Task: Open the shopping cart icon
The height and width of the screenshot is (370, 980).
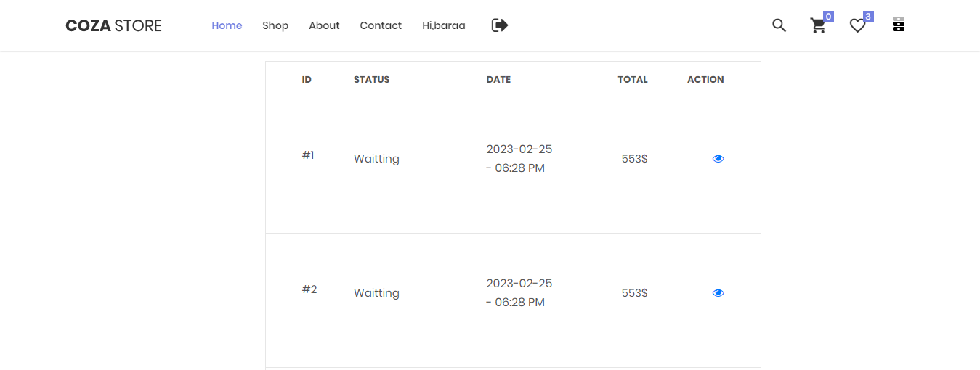Action: click(x=818, y=26)
